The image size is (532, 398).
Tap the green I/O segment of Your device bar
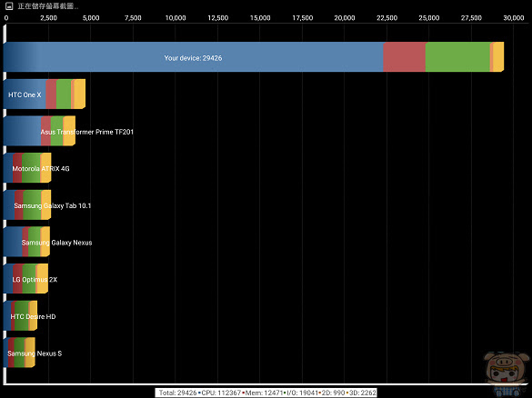(457, 57)
